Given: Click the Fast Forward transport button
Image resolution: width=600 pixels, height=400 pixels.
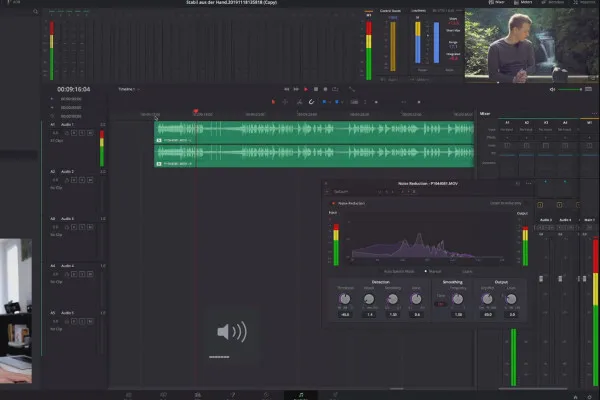Looking at the screenshot, I should tap(296, 89).
